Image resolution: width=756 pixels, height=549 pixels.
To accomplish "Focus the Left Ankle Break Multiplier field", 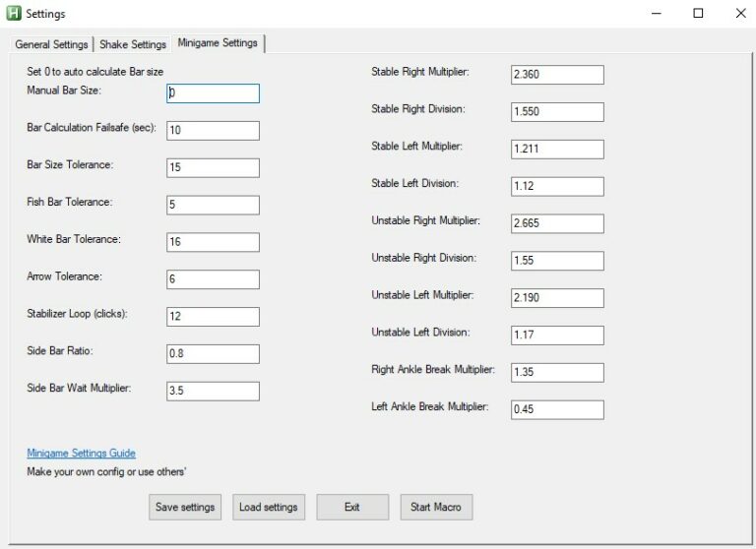I will 557,409.
